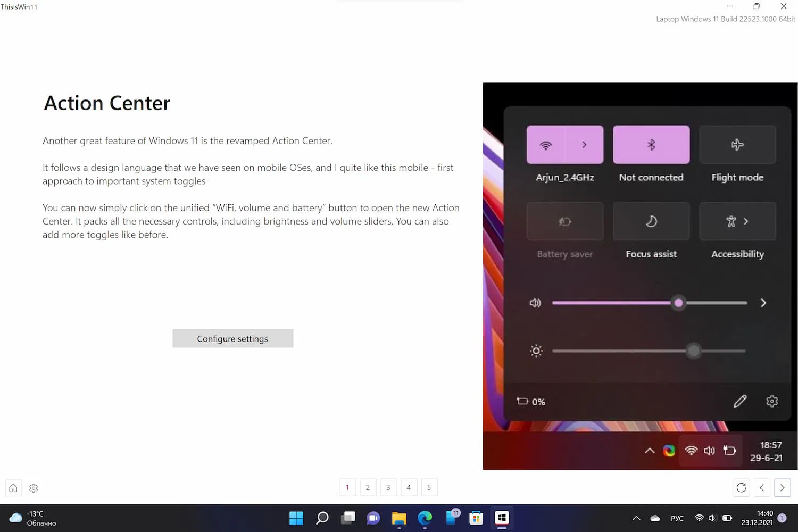Switch to page 2
The height and width of the screenshot is (532, 798).
pos(368,487)
